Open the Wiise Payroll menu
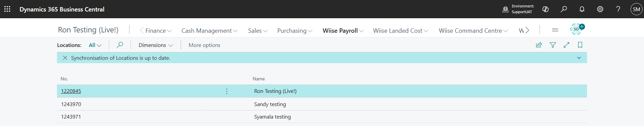 [343, 30]
